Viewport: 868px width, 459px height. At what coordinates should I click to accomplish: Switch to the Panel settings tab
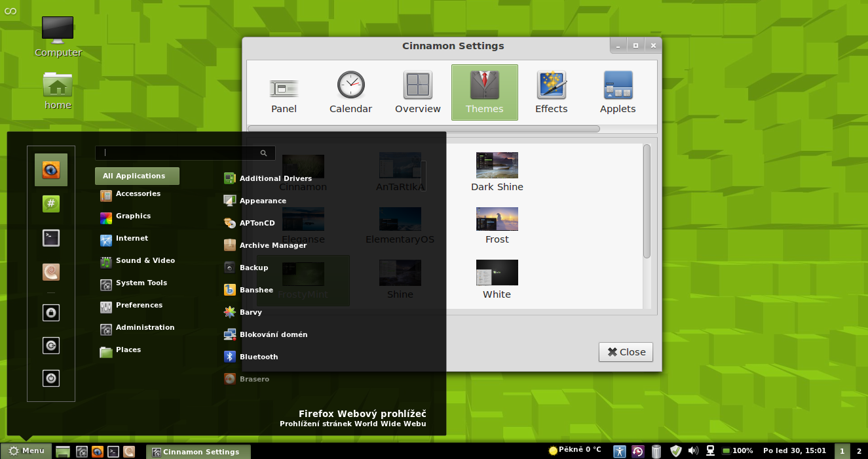[284, 92]
